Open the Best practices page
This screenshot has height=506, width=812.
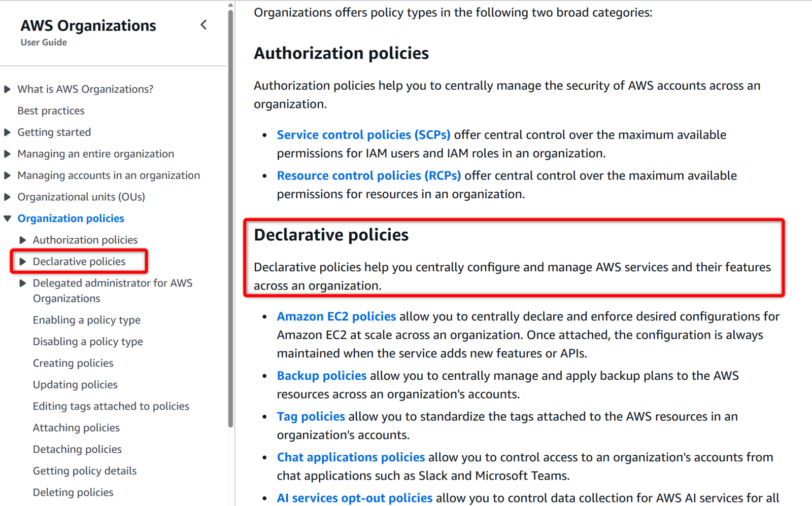point(51,111)
